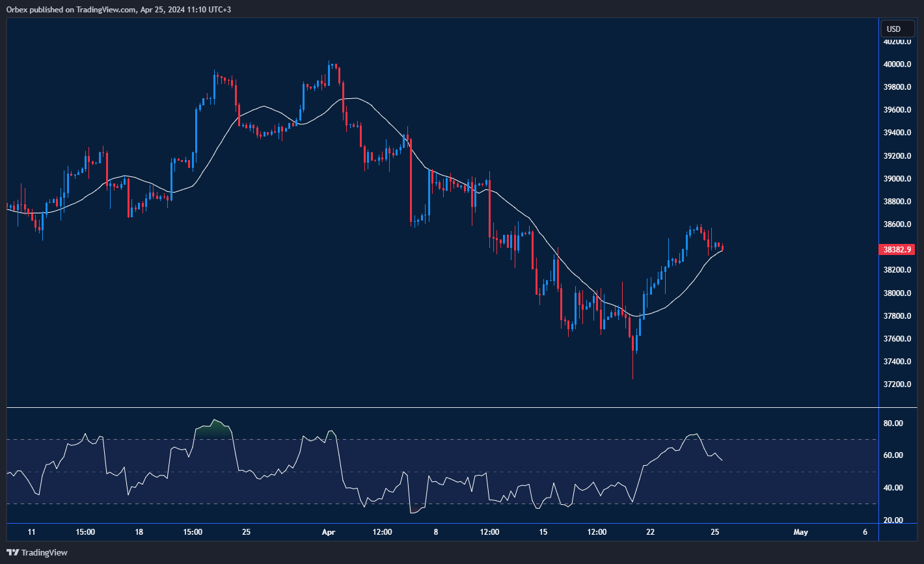Select the 18 date marker on time axis

139,531
